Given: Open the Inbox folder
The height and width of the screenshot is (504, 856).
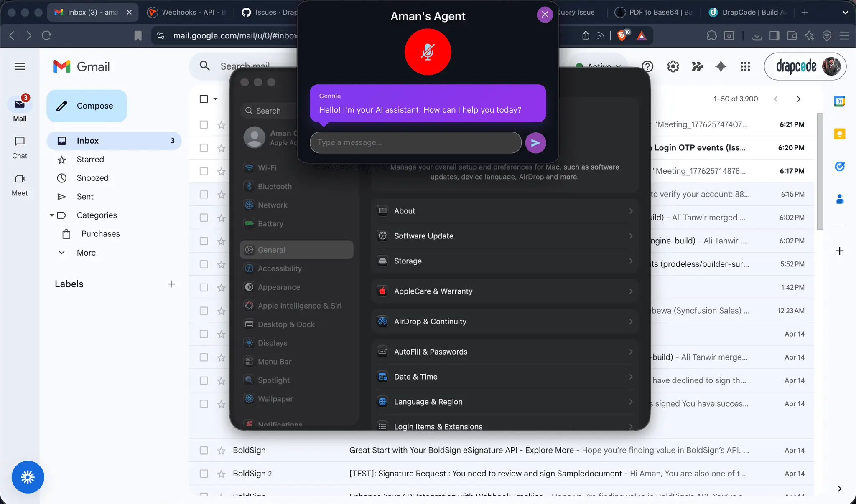Looking at the screenshot, I should (x=114, y=141).
